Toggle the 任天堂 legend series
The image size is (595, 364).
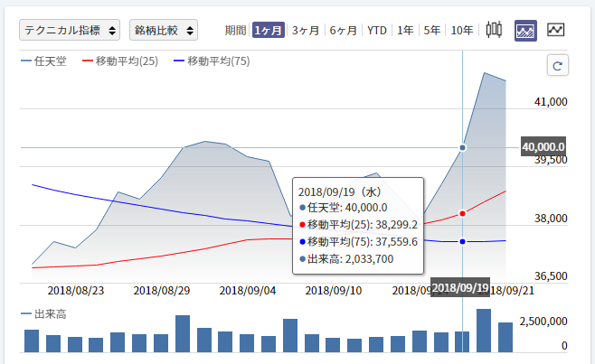pos(43,61)
